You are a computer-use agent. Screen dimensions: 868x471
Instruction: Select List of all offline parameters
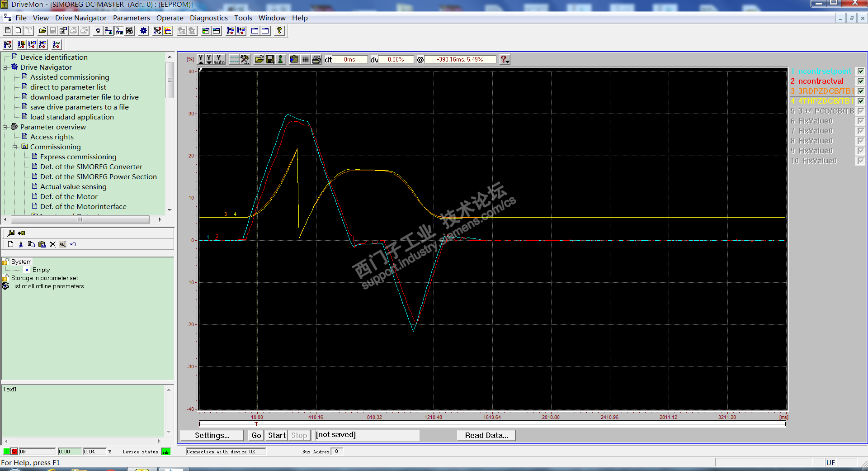[x=47, y=286]
